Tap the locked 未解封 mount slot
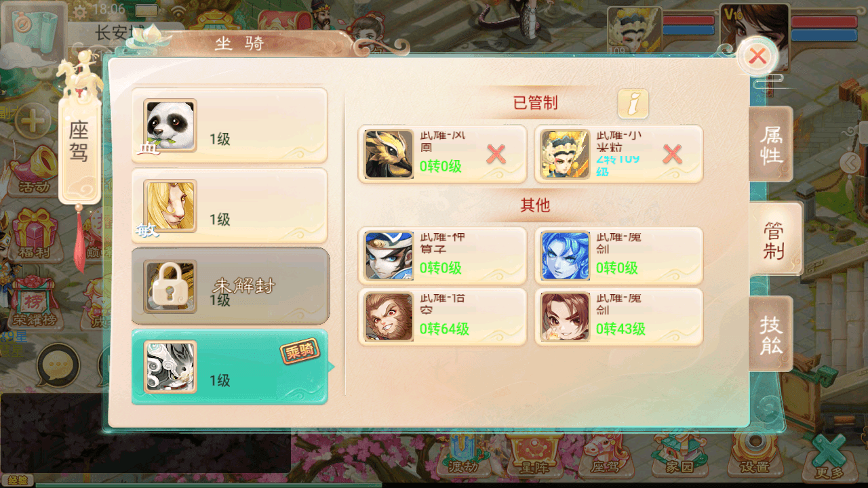The image size is (868, 488). point(230,286)
